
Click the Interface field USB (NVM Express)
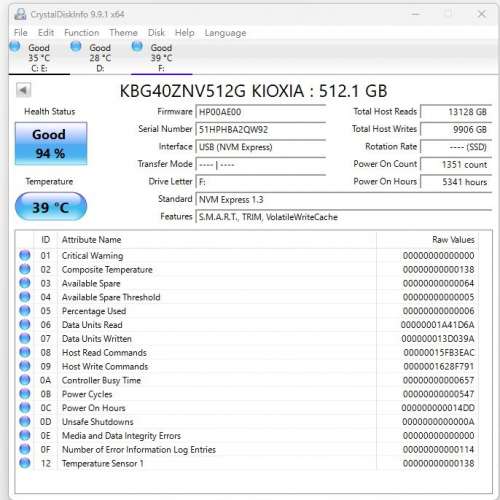point(261,147)
